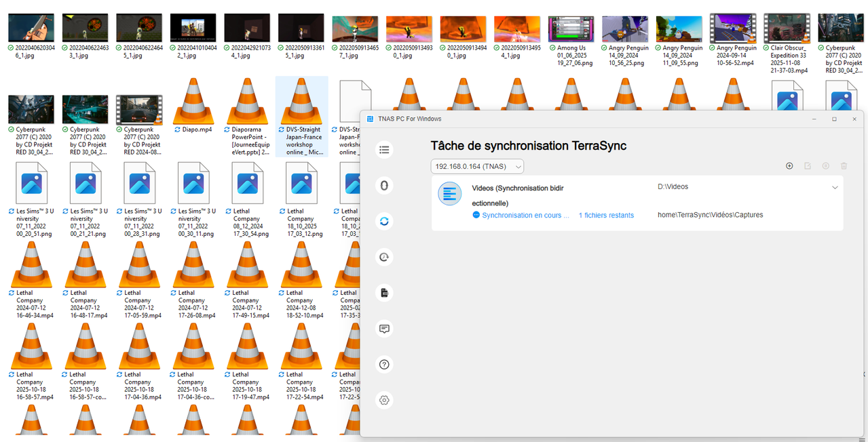Select Lethal Company 2025-10-18 17-04-36.mp4 video

coord(138,361)
